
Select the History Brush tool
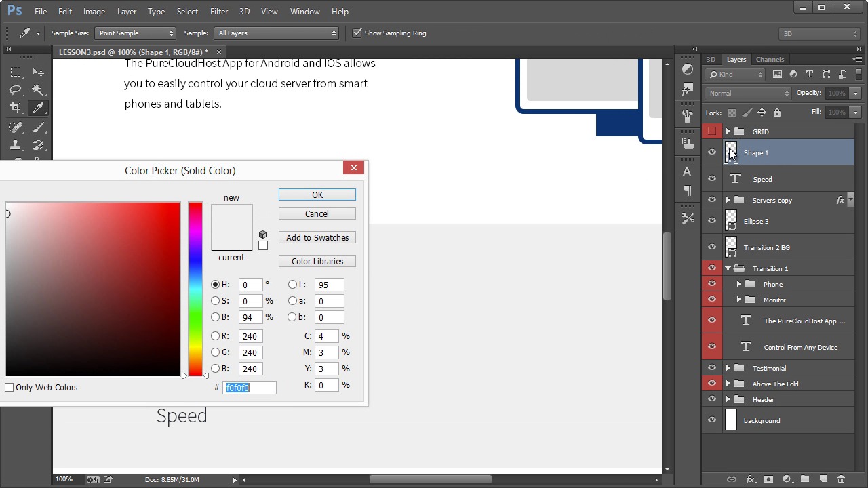[x=38, y=145]
